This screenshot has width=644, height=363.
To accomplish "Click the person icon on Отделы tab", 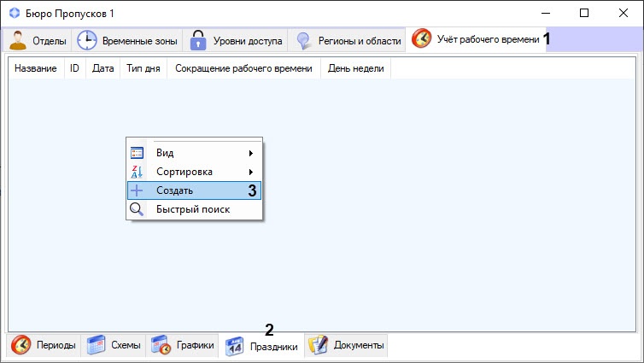I will pyautogui.click(x=18, y=40).
